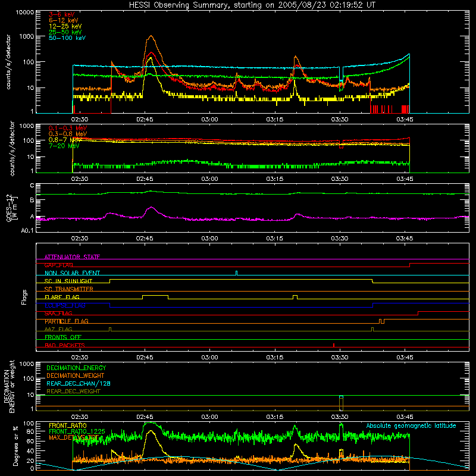The height and width of the screenshot is (476, 476).
Task: Click the orange 6-12 keV peak near 02:46
Action: pyautogui.click(x=151, y=36)
